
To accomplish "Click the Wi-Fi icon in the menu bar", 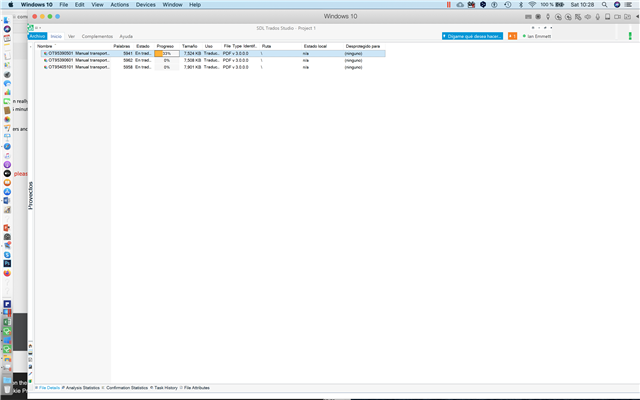I will (532, 4).
